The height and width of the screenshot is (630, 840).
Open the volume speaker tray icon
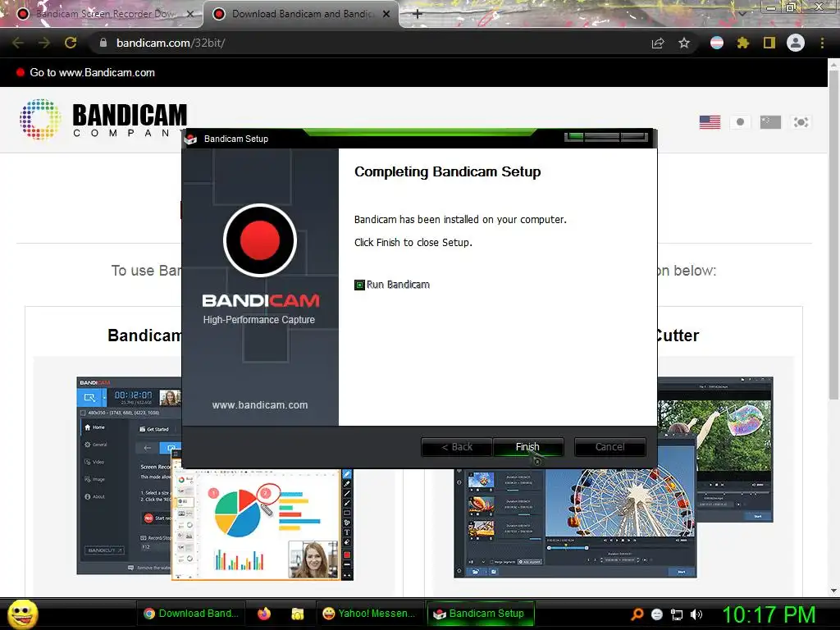pos(696,614)
